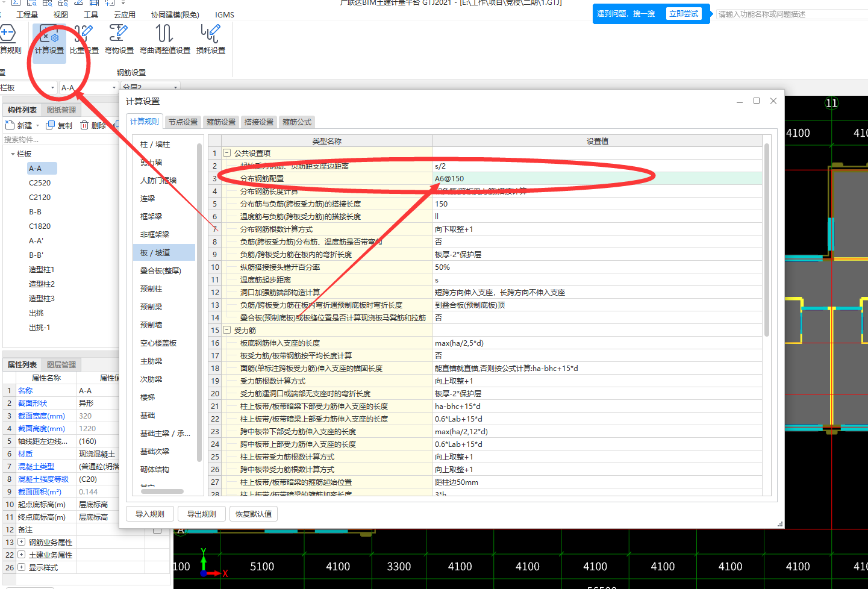This screenshot has height=589, width=868.
Task: Click the 导入规则 button
Action: click(150, 514)
